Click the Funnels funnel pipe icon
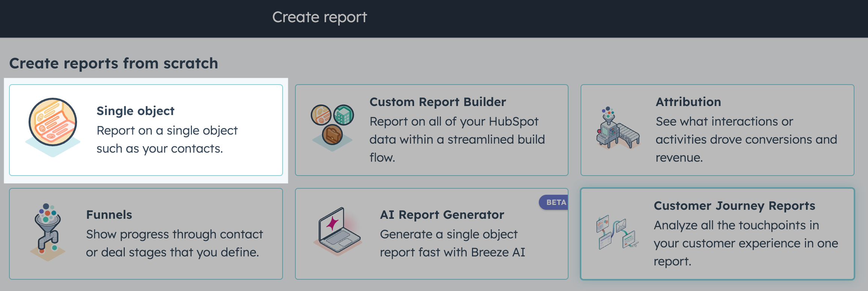868x291 pixels. [47, 231]
